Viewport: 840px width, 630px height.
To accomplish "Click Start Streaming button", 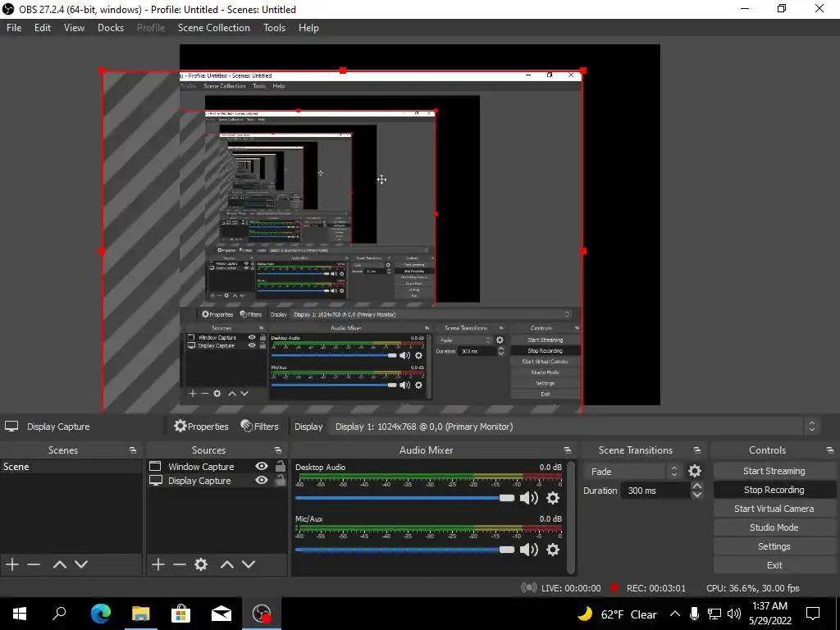I will point(774,471).
